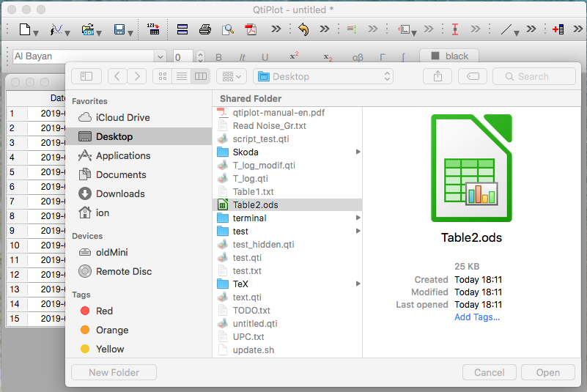Click the print preview magnifier icon

pyautogui.click(x=228, y=30)
